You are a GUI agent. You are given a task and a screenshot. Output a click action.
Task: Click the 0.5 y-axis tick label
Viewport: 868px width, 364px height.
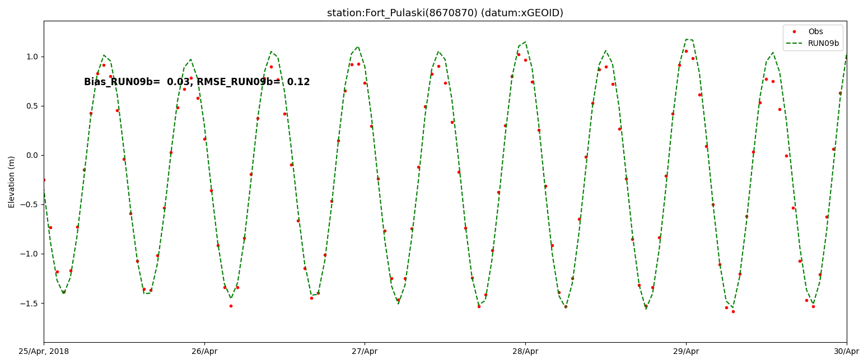coord(31,106)
